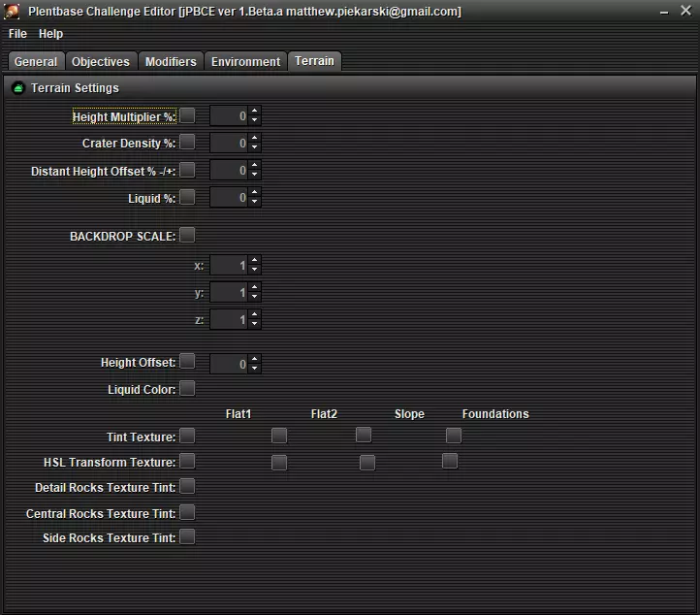This screenshot has width=700, height=615.
Task: Decrease backdrop scale y value
Action: (x=254, y=297)
